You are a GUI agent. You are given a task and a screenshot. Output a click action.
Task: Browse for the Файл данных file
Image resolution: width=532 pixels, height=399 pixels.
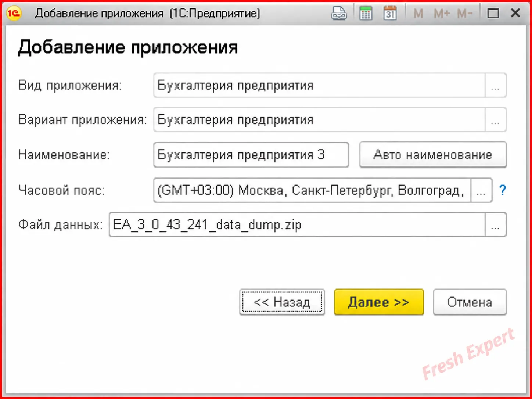[495, 224]
